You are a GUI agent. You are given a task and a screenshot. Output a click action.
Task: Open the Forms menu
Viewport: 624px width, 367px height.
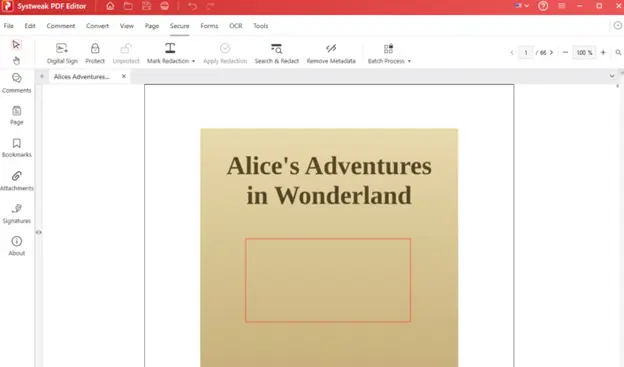point(209,26)
